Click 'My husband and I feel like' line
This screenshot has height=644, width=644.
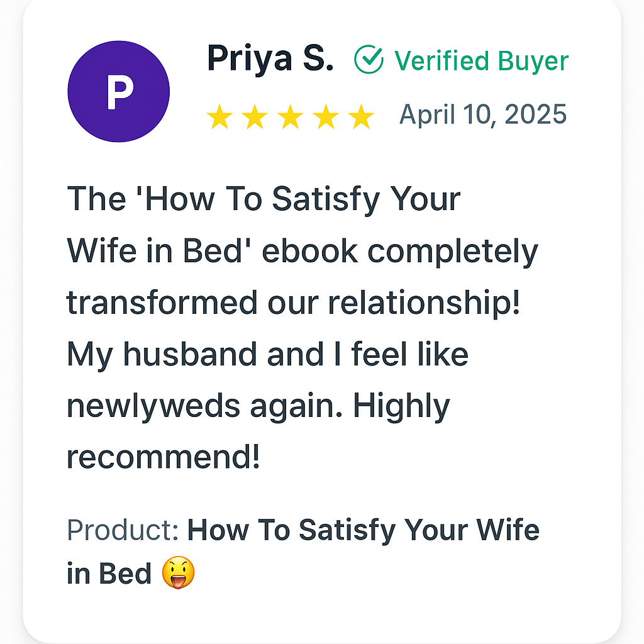tap(267, 355)
